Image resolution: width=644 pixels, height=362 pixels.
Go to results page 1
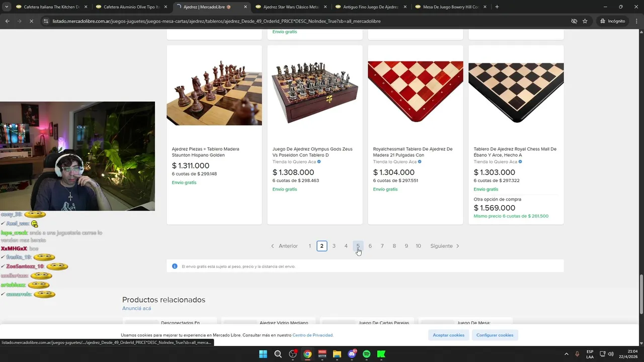pos(310,246)
